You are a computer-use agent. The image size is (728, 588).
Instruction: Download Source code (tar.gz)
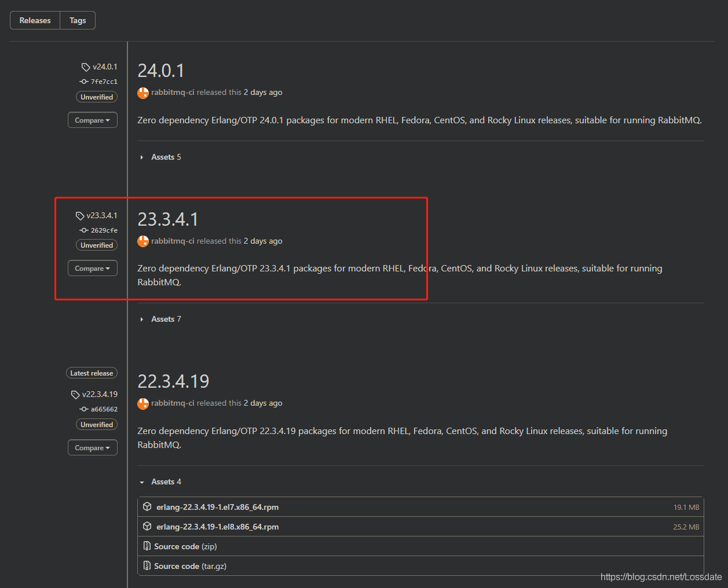click(x=190, y=566)
